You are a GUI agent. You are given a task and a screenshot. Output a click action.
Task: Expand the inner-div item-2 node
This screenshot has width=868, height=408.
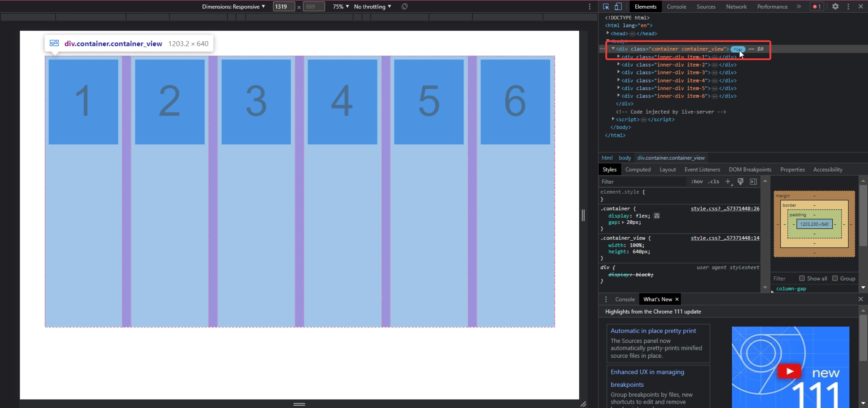pyautogui.click(x=619, y=64)
